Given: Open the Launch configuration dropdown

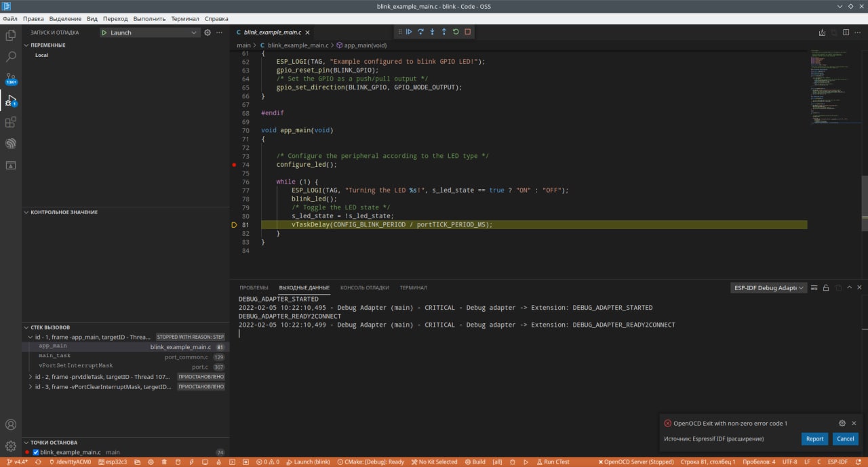Looking at the screenshot, I should pyautogui.click(x=150, y=33).
